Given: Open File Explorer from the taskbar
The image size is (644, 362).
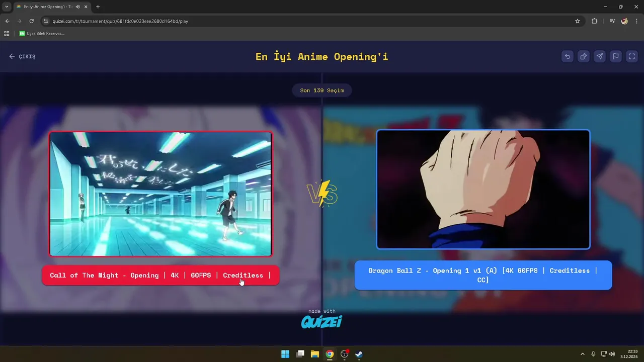Looking at the screenshot, I should pyautogui.click(x=315, y=354).
